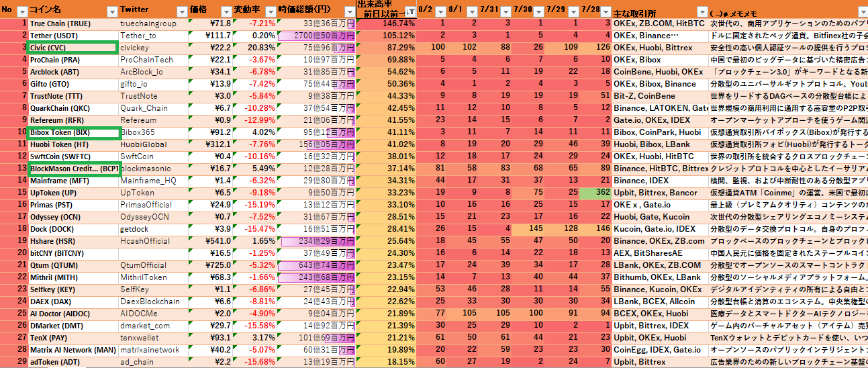
Task: Open the Twitter column filter arrow
Action: tap(181, 11)
